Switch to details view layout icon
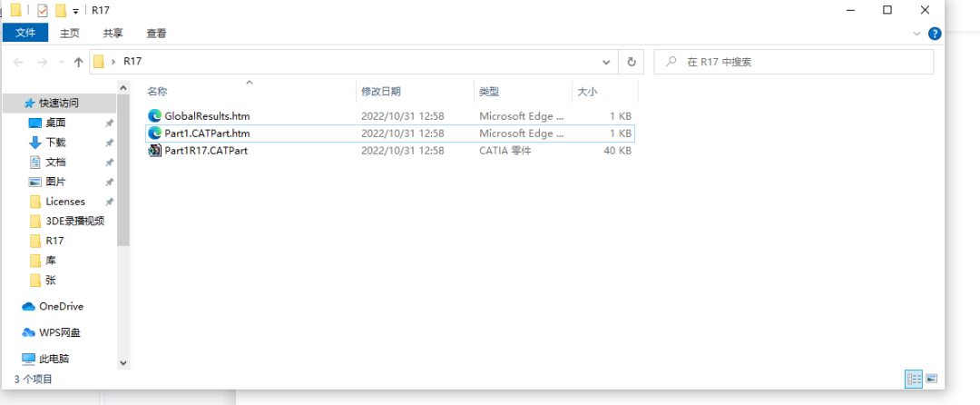This screenshot has width=980, height=405. [915, 379]
